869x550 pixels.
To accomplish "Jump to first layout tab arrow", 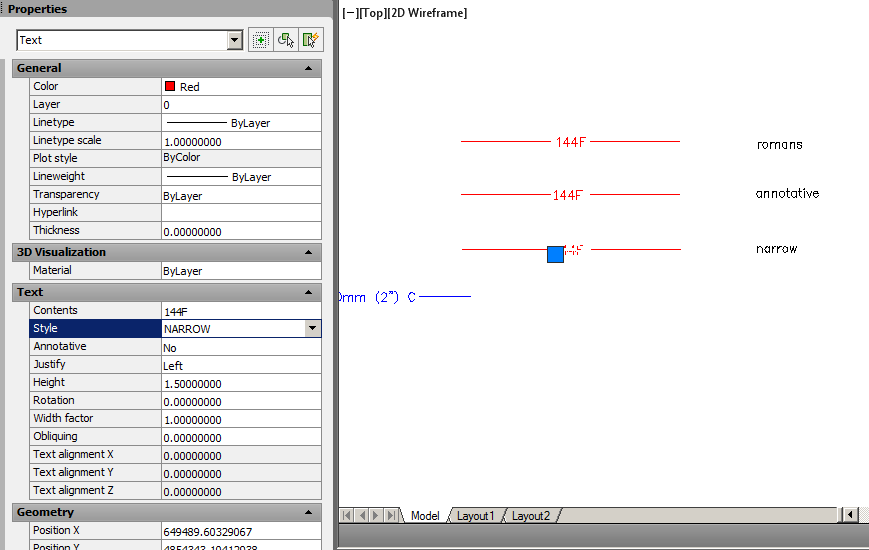I will point(346,516).
